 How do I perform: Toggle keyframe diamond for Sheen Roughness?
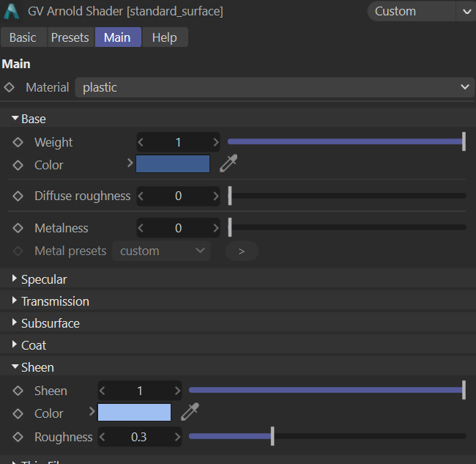pyautogui.click(x=18, y=437)
